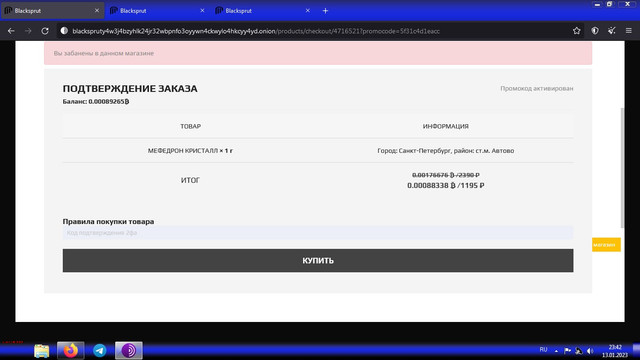
Task: Click the Правила покупки товара heading
Action: point(108,221)
